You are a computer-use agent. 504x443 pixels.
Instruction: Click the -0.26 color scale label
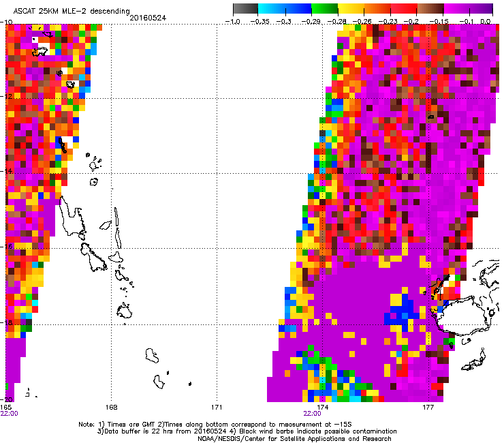(x=362, y=22)
